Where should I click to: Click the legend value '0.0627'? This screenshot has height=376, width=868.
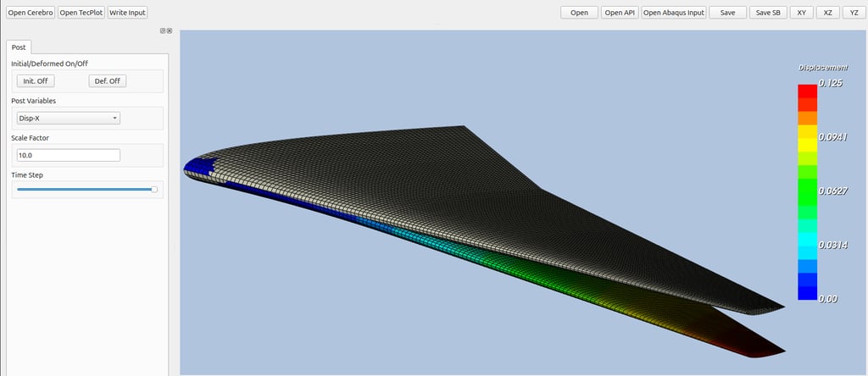pyautogui.click(x=833, y=191)
